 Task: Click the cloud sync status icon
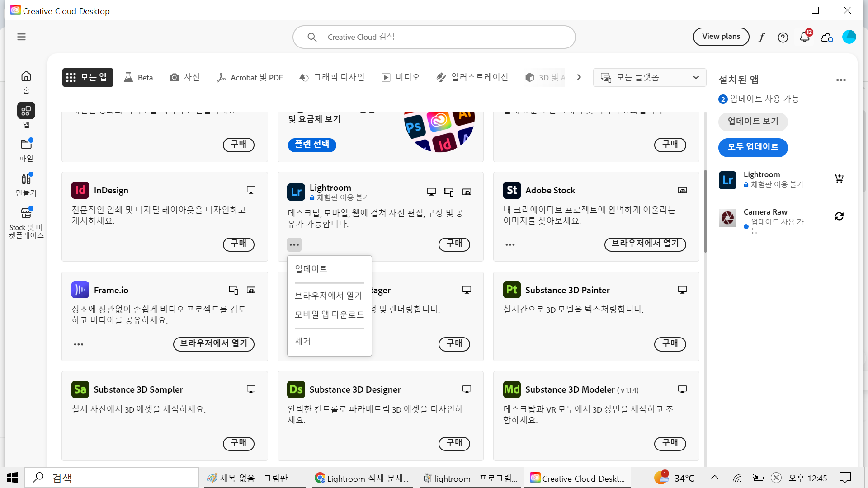pyautogui.click(x=827, y=37)
